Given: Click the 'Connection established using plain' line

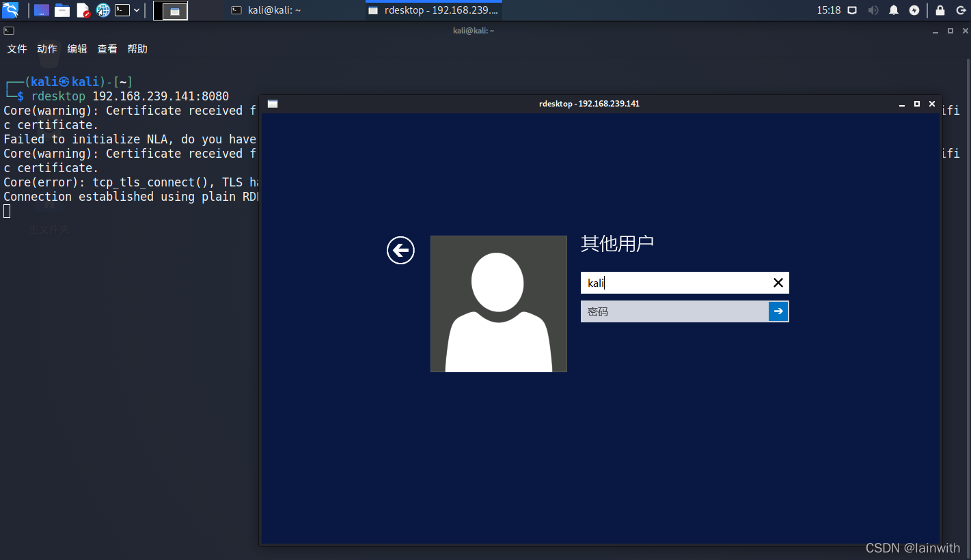Looking at the screenshot, I should click(130, 197).
